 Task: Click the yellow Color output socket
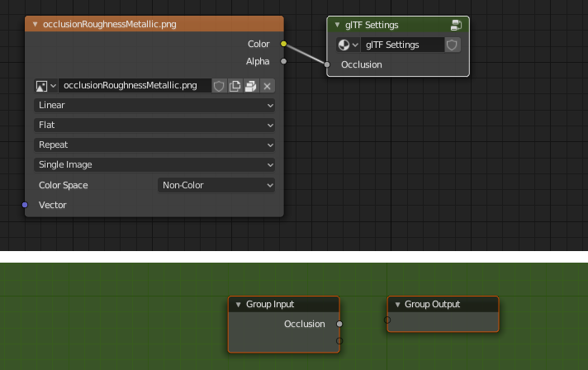284,44
